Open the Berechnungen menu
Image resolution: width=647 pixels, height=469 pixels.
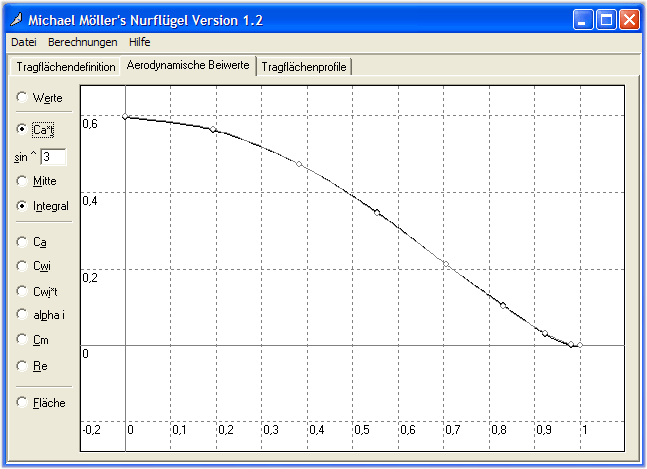tap(83, 42)
